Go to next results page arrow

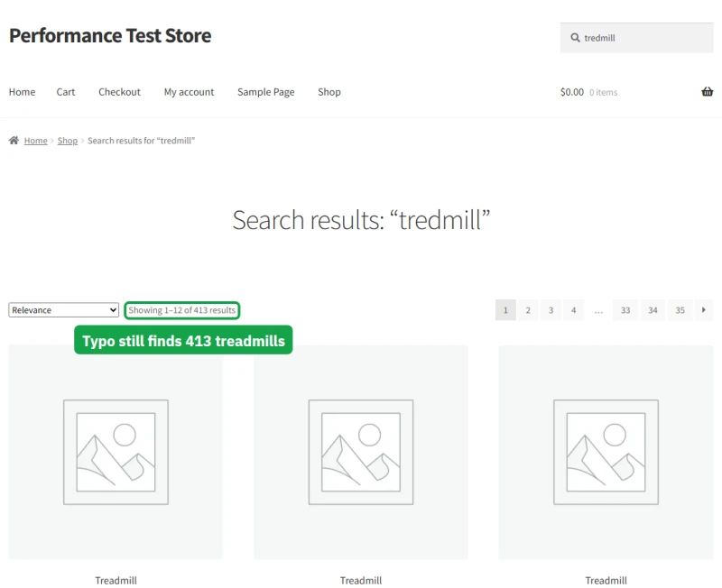704,310
